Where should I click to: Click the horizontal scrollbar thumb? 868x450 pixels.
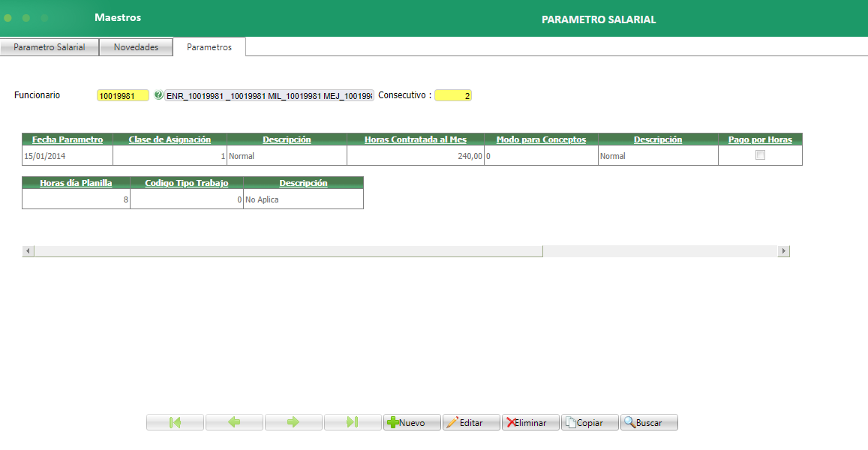[x=288, y=251]
